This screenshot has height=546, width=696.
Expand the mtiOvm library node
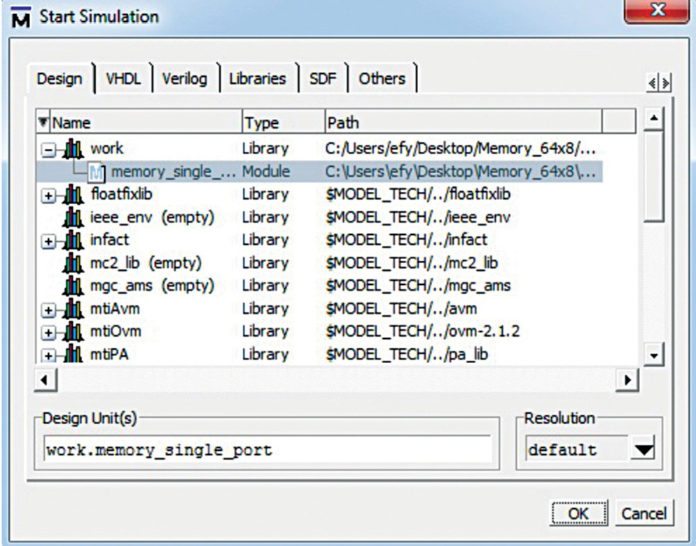48,332
